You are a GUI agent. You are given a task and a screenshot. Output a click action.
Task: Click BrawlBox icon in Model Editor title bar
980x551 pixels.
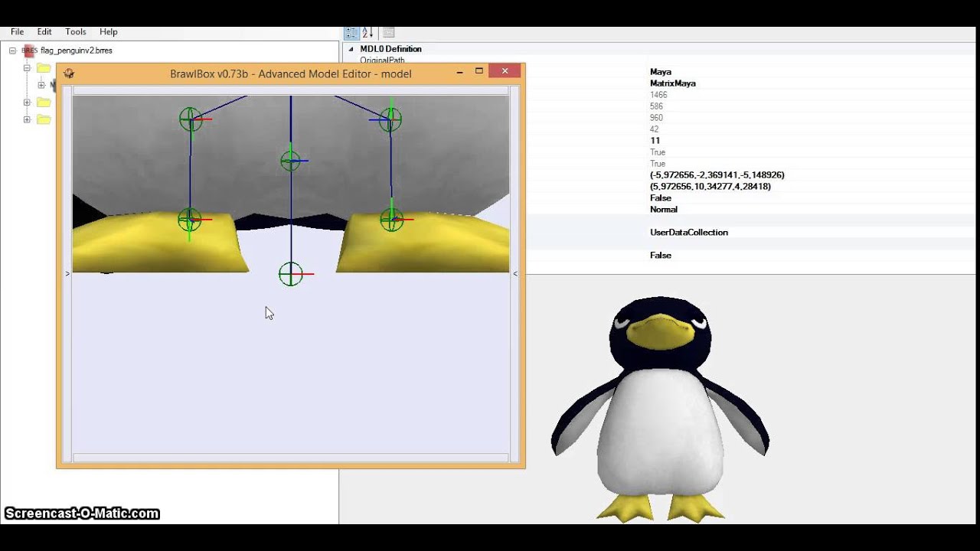[69, 73]
